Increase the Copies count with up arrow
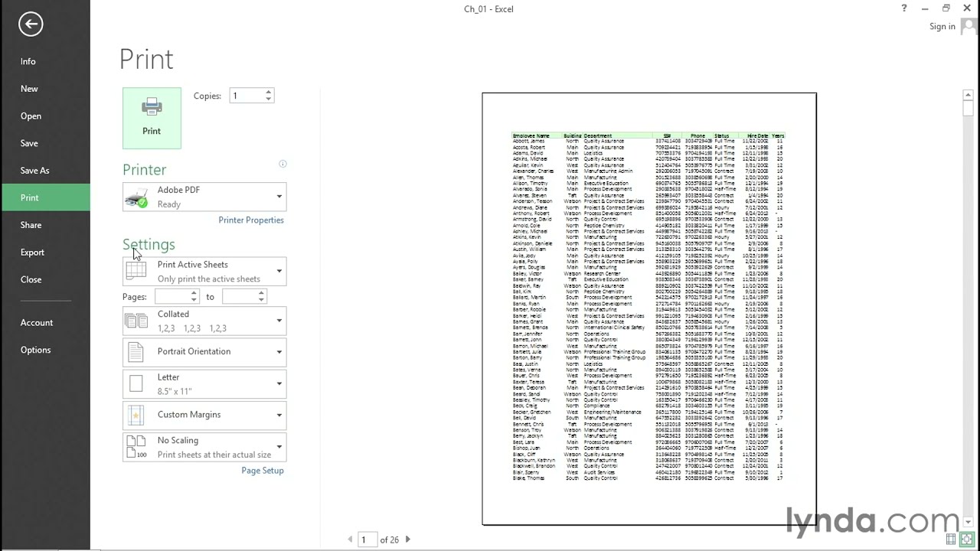This screenshot has width=980, height=551. click(268, 93)
